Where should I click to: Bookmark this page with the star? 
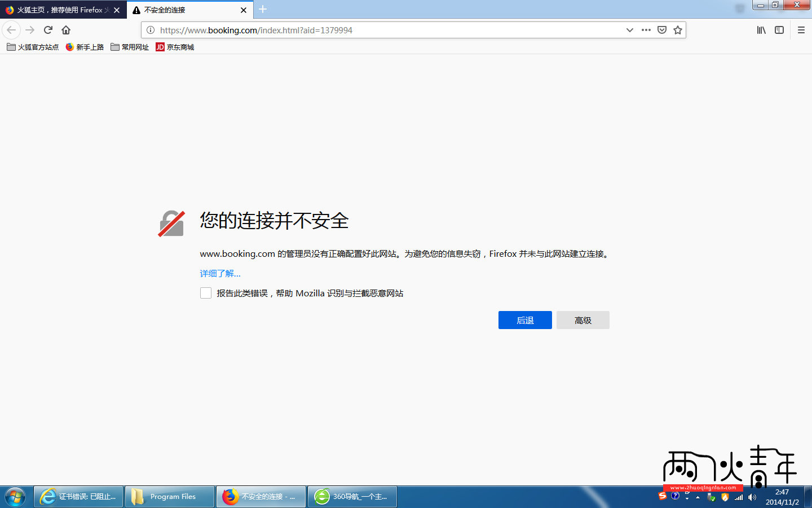(x=678, y=30)
